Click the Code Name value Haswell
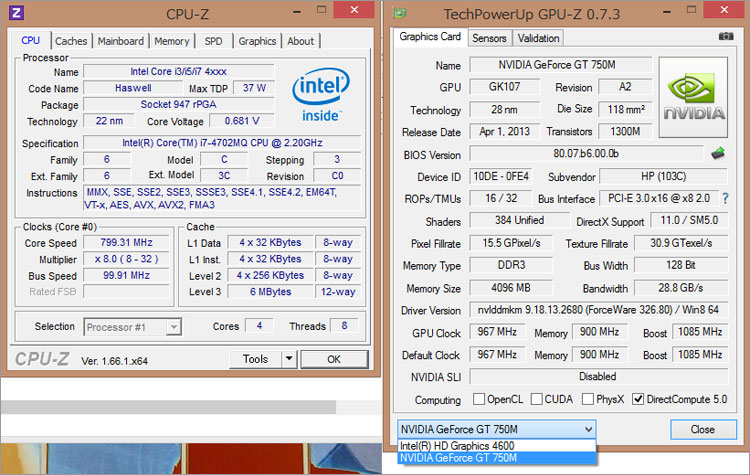The height and width of the screenshot is (475, 750). point(133,88)
